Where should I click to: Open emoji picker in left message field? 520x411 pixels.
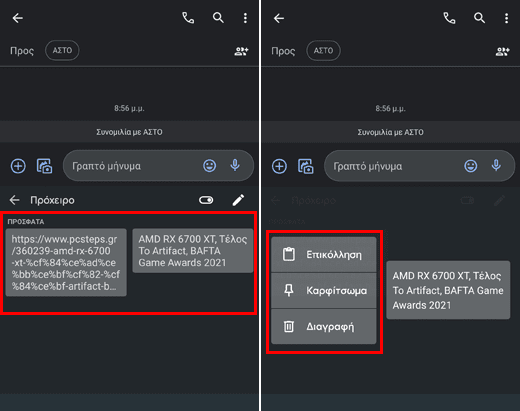pyautogui.click(x=210, y=166)
